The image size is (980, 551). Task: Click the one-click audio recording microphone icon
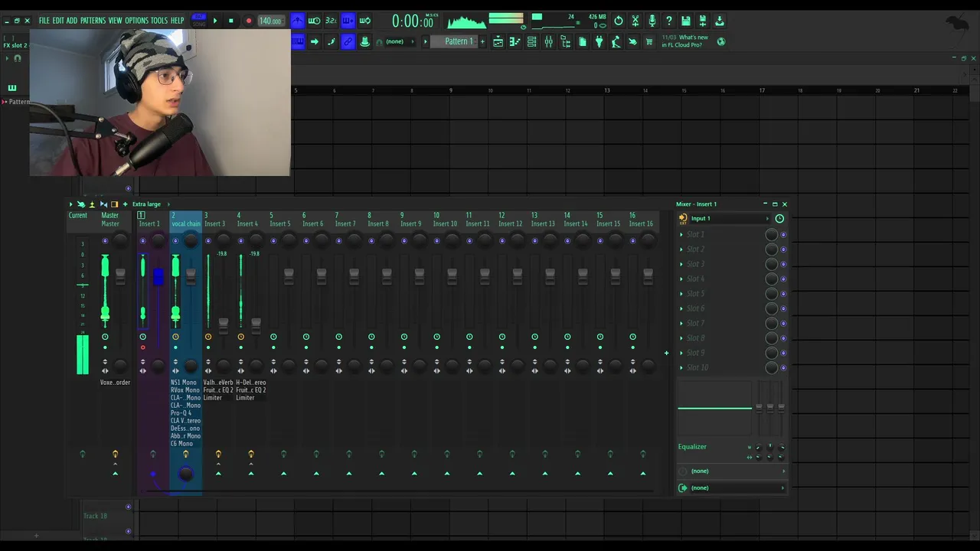(x=652, y=21)
